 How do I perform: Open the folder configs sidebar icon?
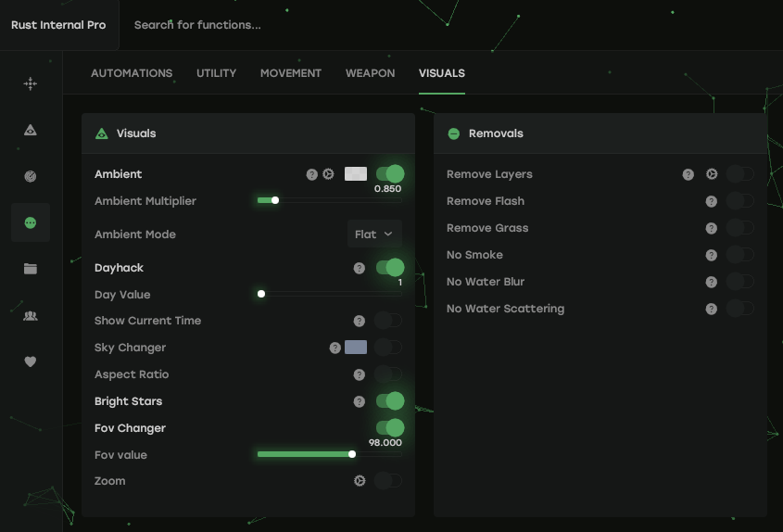pos(31,269)
